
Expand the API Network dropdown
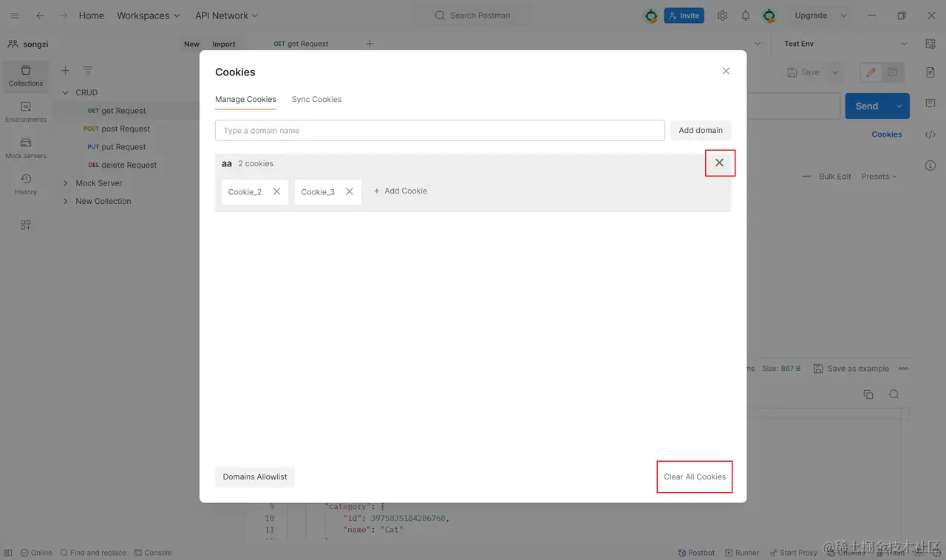pyautogui.click(x=226, y=16)
